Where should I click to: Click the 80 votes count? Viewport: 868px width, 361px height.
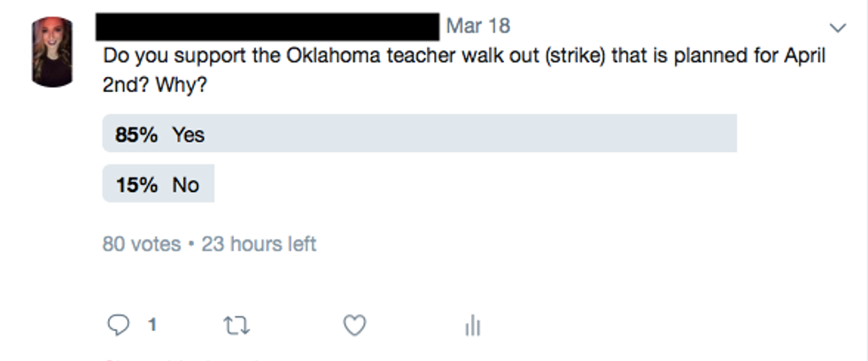point(142,243)
